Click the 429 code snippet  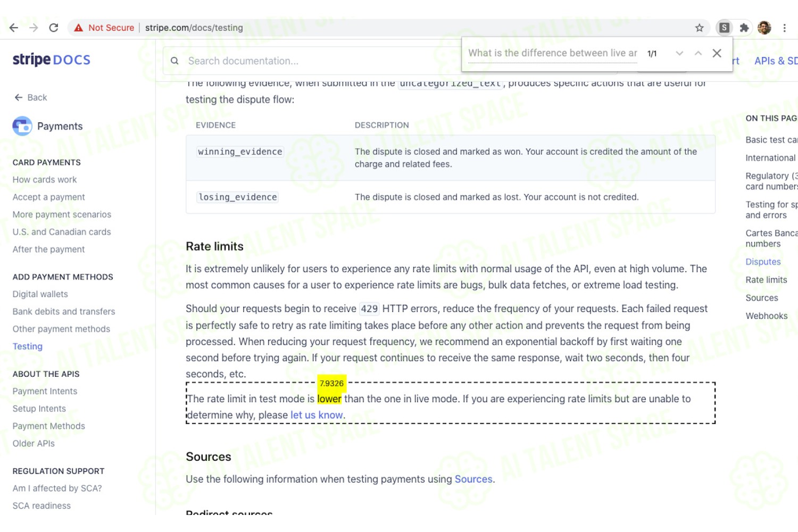point(370,309)
